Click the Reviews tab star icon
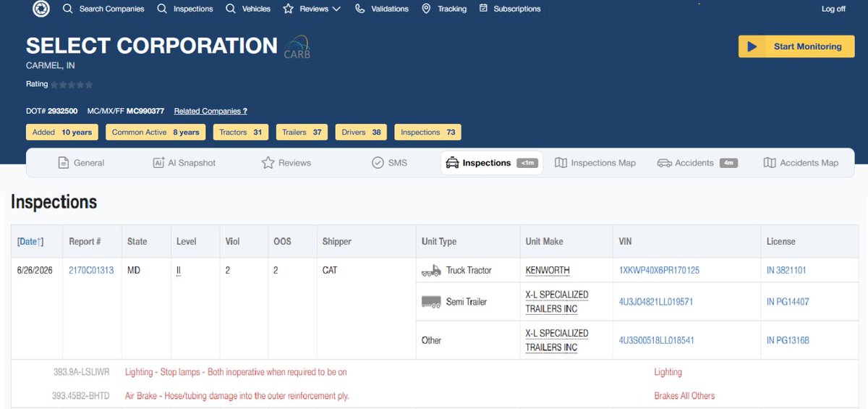Viewport: 868px width, 409px height. [x=268, y=163]
